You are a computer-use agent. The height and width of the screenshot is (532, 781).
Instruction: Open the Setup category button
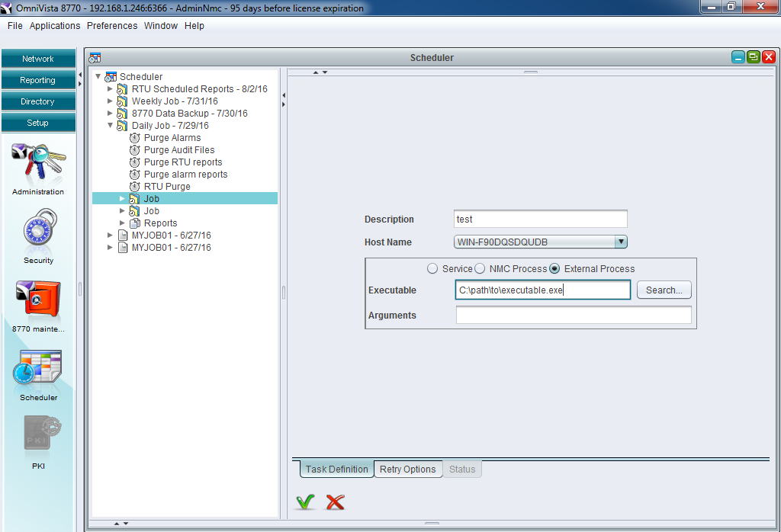coord(38,123)
